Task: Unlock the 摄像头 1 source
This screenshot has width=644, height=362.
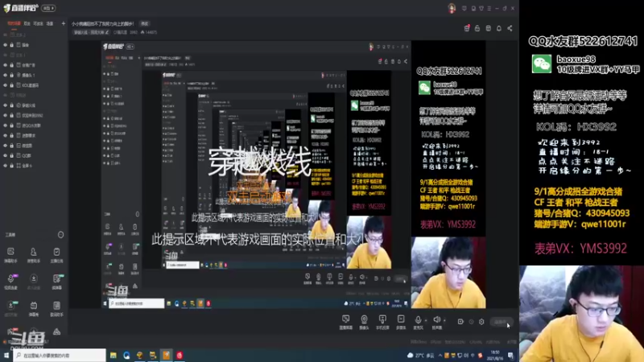Action: coord(11,75)
